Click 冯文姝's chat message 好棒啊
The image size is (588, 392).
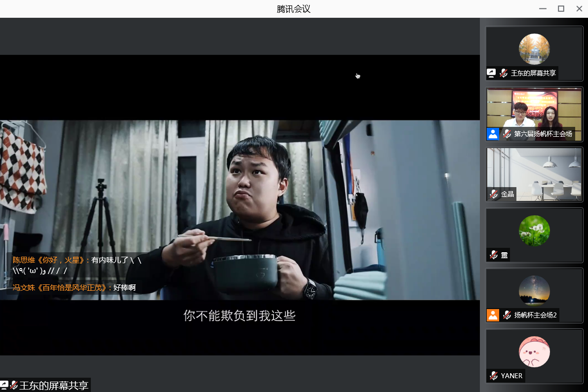click(x=74, y=287)
